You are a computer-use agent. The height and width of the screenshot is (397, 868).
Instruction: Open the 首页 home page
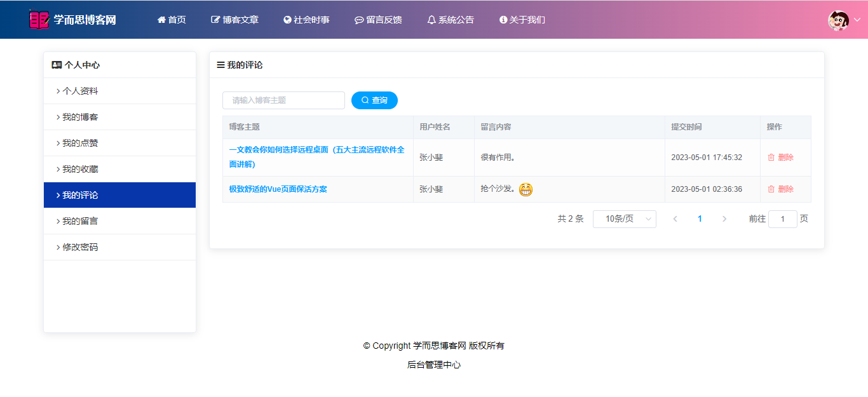pos(172,20)
